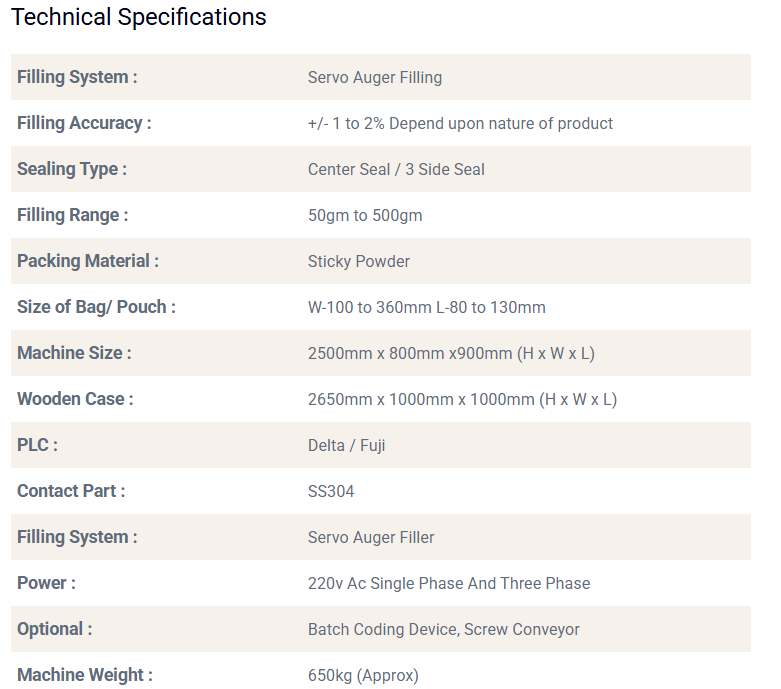Viewport: 781px width, 689px height.
Task: Click the Sealing Type label
Action: coord(71,169)
